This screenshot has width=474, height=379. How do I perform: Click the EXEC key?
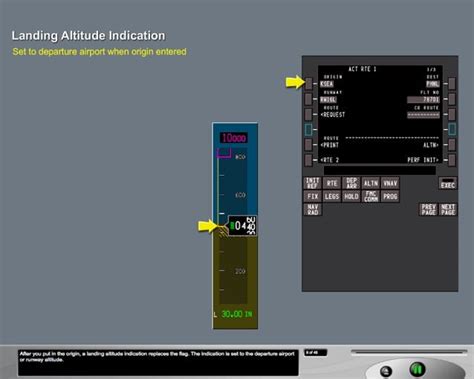pyautogui.click(x=448, y=183)
